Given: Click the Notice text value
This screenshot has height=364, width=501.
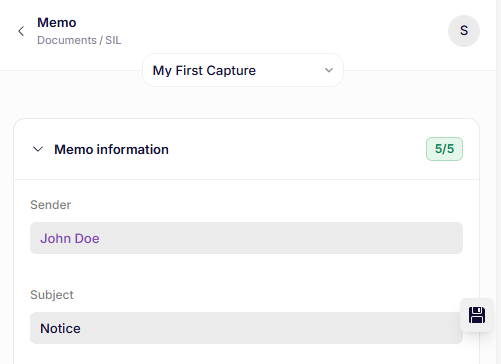Looking at the screenshot, I should pos(60,328).
